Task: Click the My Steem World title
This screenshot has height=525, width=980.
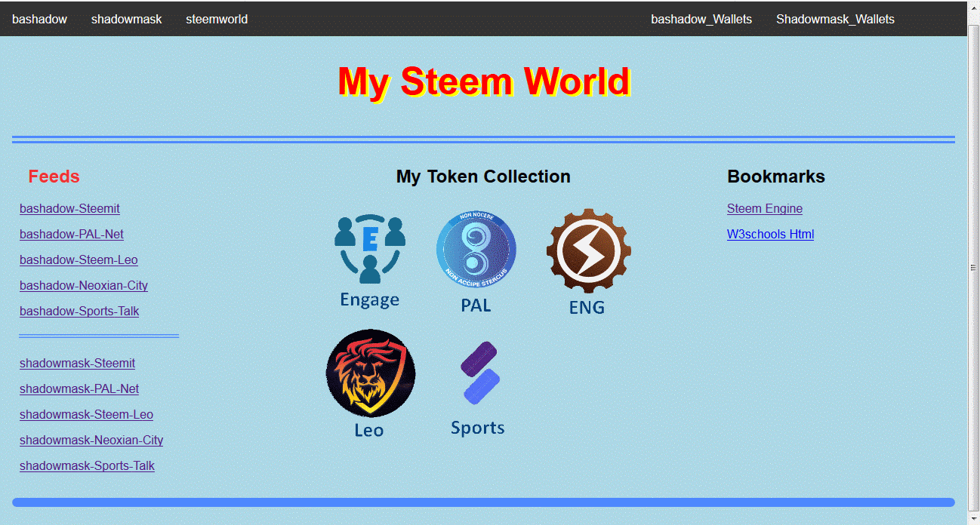Action: point(484,81)
